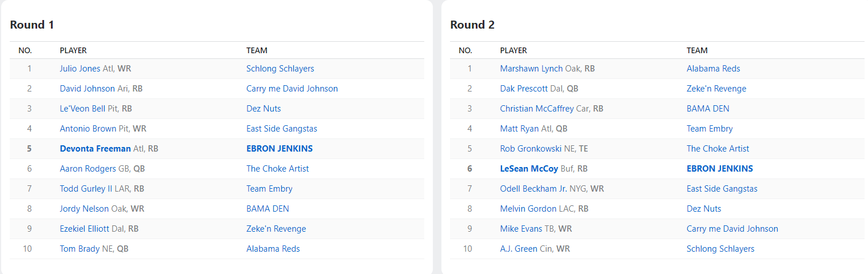Click Aaron Rodgers player link
This screenshot has height=274, width=868.
pyautogui.click(x=87, y=169)
